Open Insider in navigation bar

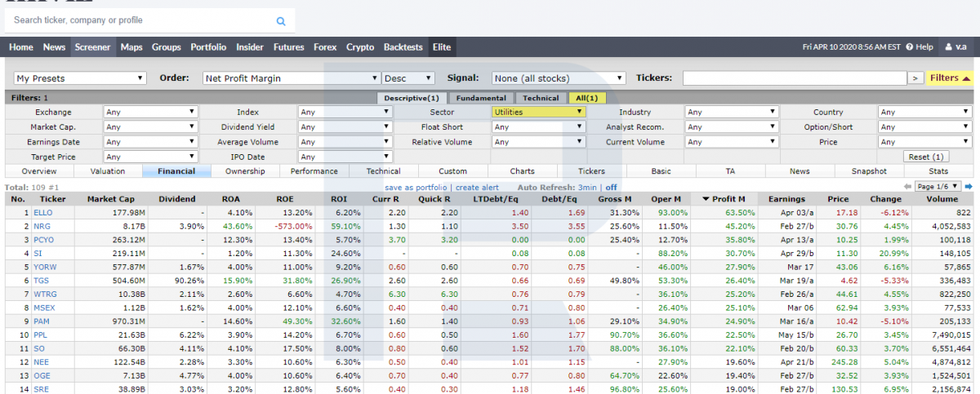(250, 47)
